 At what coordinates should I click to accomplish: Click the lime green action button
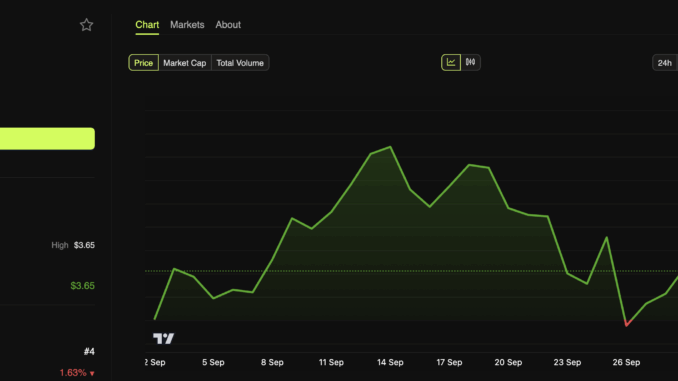(47, 138)
